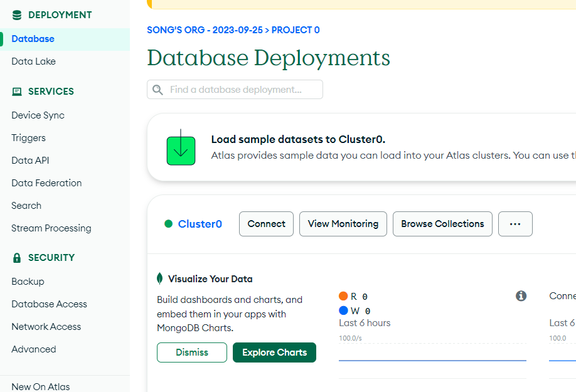Open Stream Processing page
Viewport: 576px width, 392px height.
51,228
